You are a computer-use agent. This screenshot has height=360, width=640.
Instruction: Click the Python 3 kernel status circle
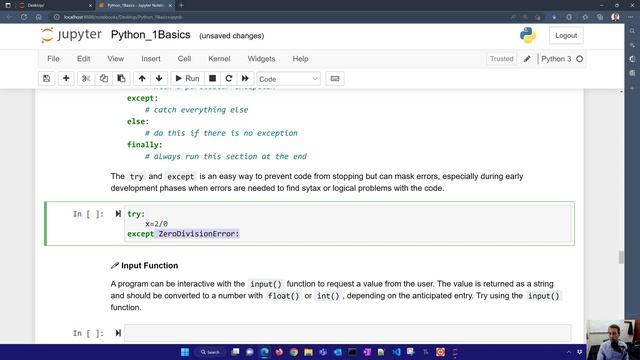[580, 59]
